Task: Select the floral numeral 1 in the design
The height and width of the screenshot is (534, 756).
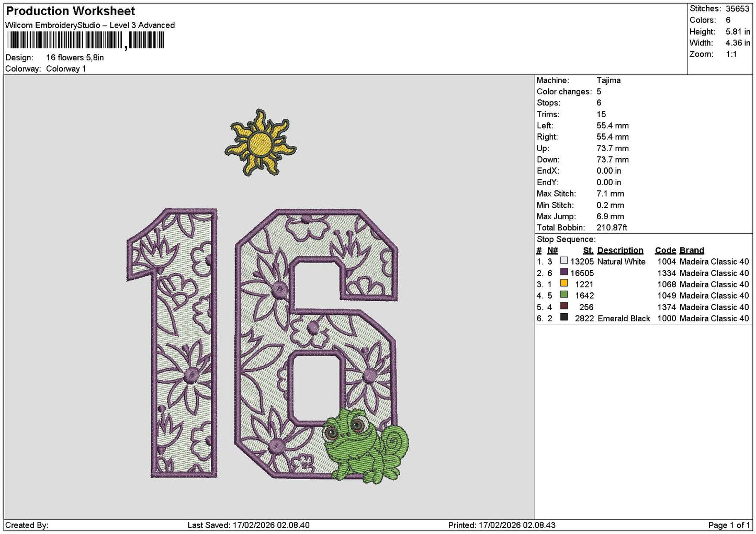Action: 172,343
